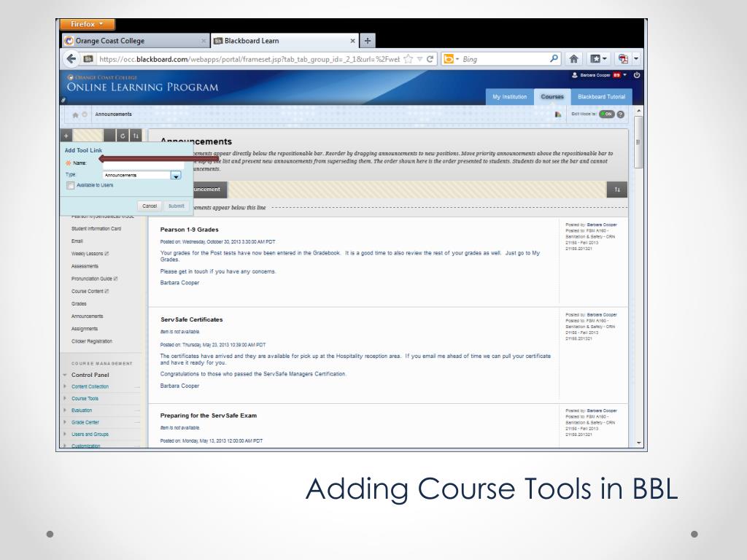This screenshot has height=560, width=747.
Task: Click the Bing search engine logo
Action: point(449,59)
